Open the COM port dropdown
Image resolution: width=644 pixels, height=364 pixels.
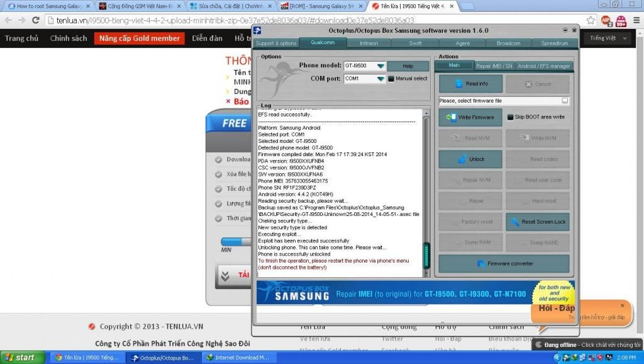[380, 79]
